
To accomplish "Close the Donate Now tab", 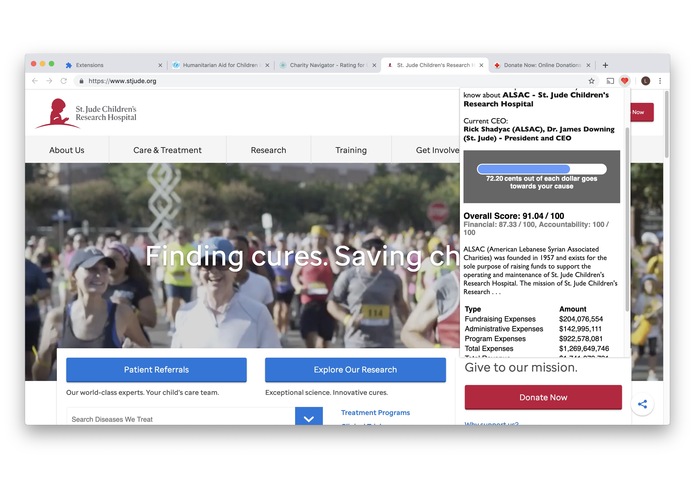I will tap(588, 65).
